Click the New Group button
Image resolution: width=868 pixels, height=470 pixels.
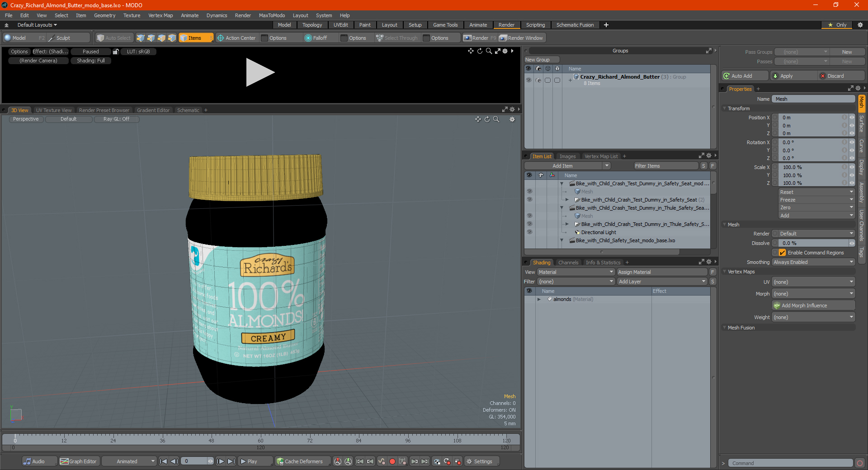pos(542,60)
